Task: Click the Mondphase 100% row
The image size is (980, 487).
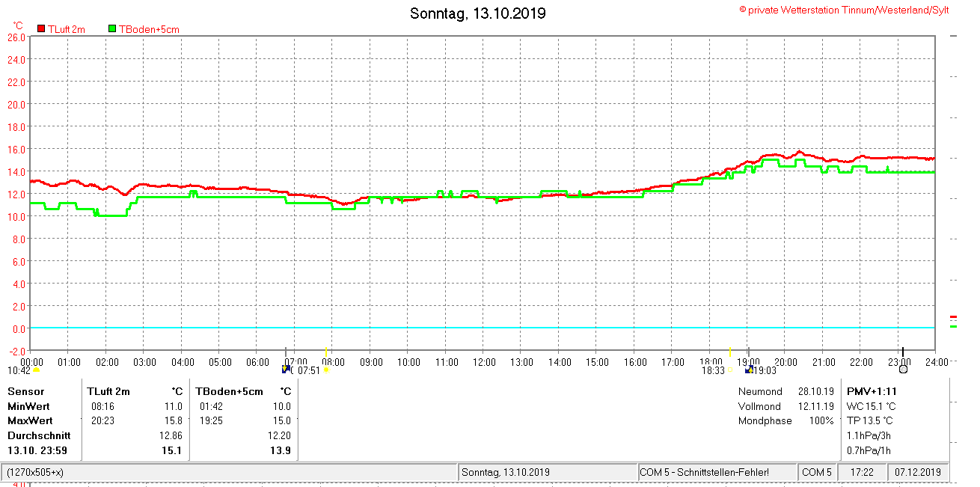Action: (x=785, y=420)
